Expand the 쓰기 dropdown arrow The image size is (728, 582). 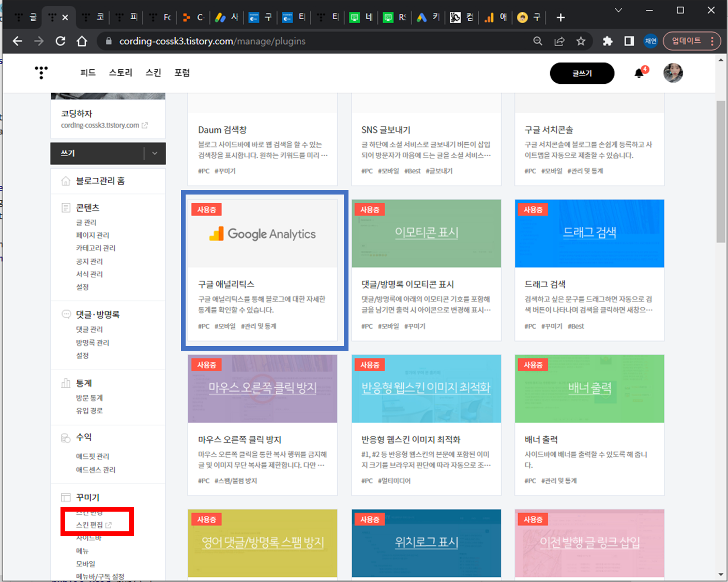(x=155, y=153)
